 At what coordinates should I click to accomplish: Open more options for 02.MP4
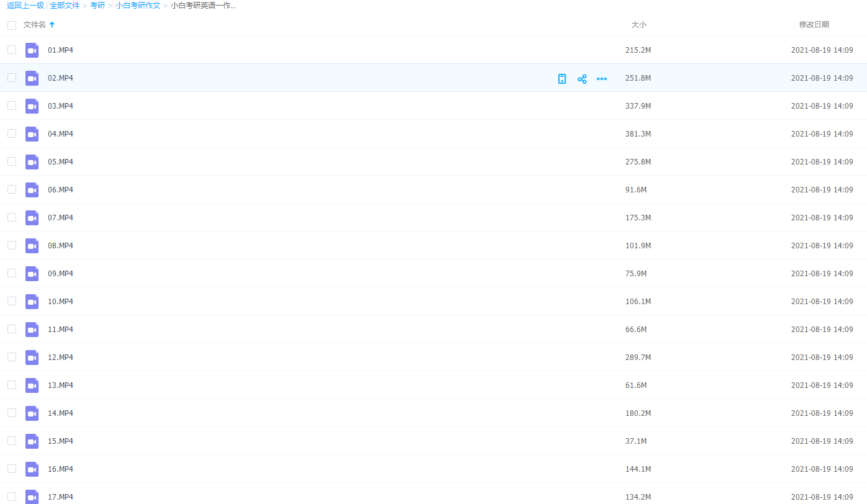tap(602, 79)
